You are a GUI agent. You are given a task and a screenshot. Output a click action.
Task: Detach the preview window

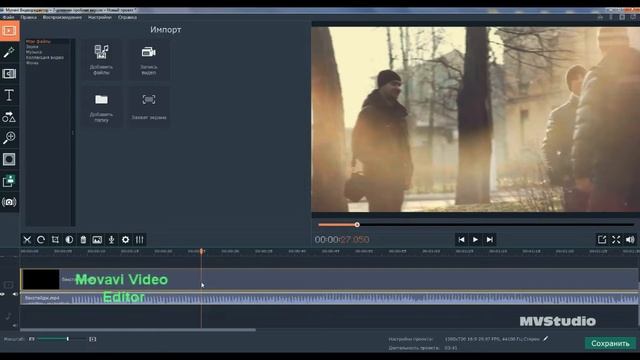click(x=602, y=240)
